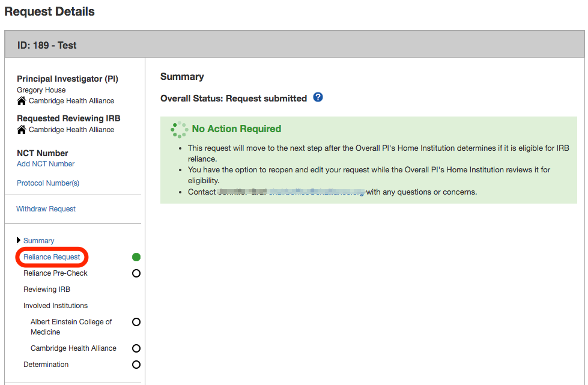Click the green status dot beside Reliance Request
Image resolution: width=588 pixels, height=385 pixels.
(136, 256)
